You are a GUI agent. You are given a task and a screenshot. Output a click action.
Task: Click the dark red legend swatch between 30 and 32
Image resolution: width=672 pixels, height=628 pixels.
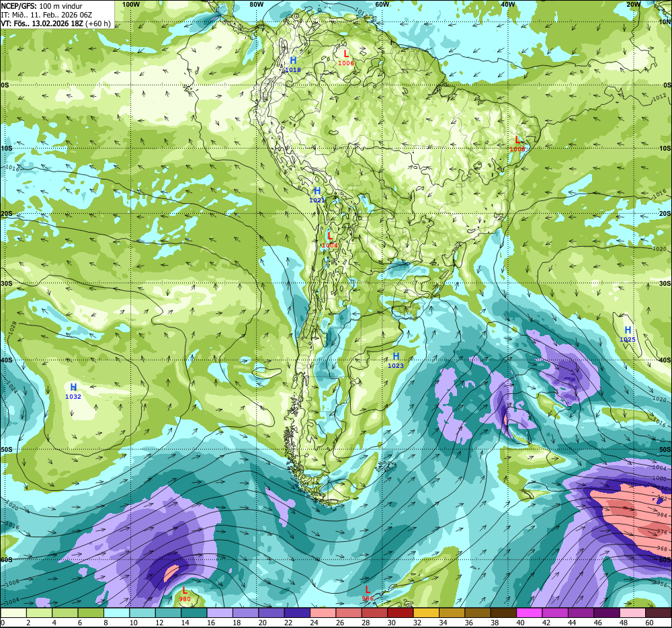tap(401, 613)
